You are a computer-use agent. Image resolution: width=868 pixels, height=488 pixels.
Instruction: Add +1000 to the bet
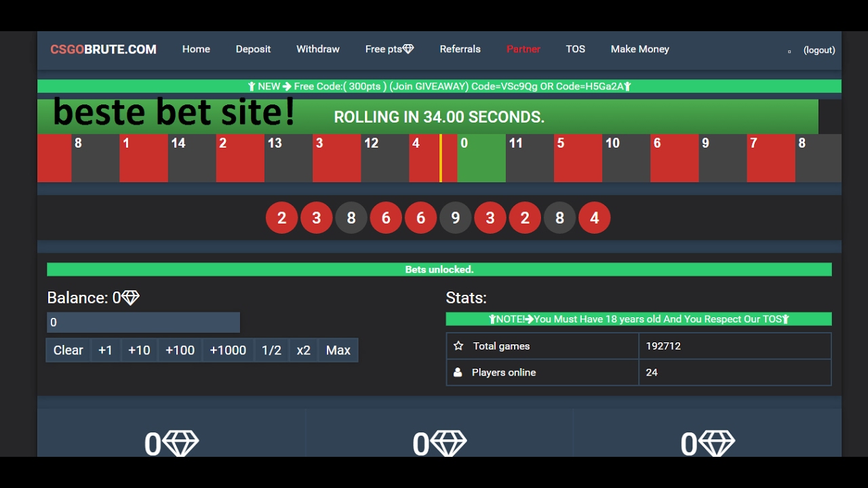tap(228, 350)
